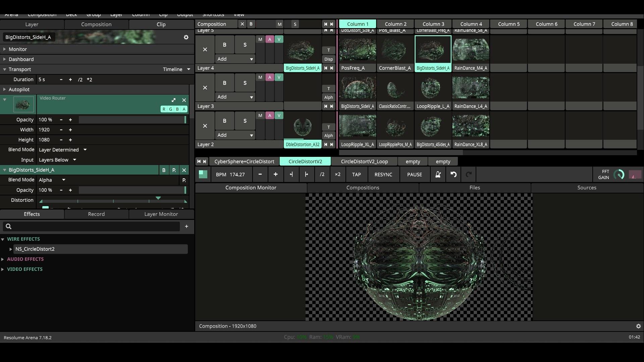
Task: Expand the Dashboard section
Action: coord(4,59)
